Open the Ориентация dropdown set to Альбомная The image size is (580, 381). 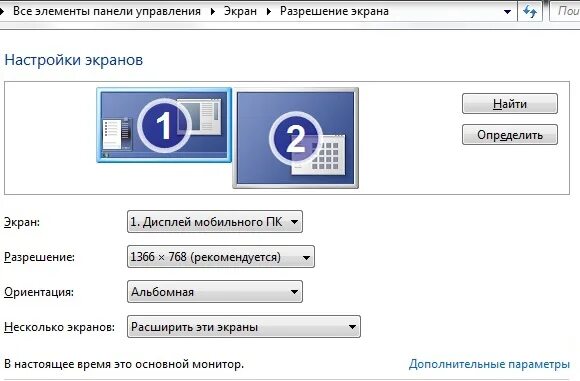(215, 291)
